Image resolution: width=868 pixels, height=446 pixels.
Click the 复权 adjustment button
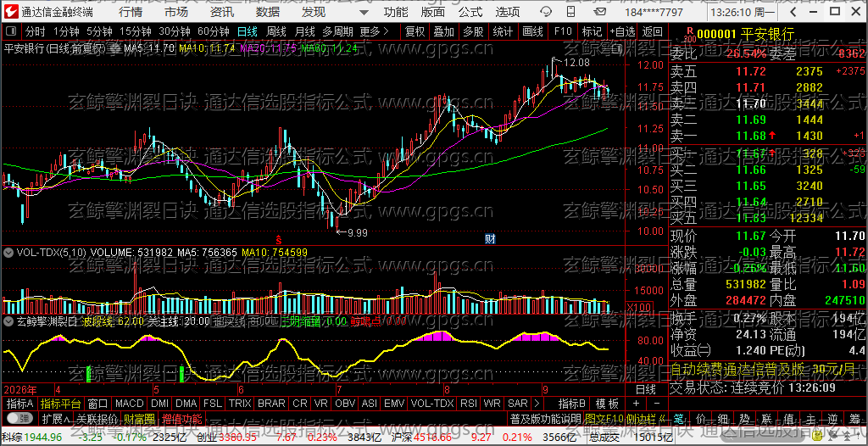415,31
